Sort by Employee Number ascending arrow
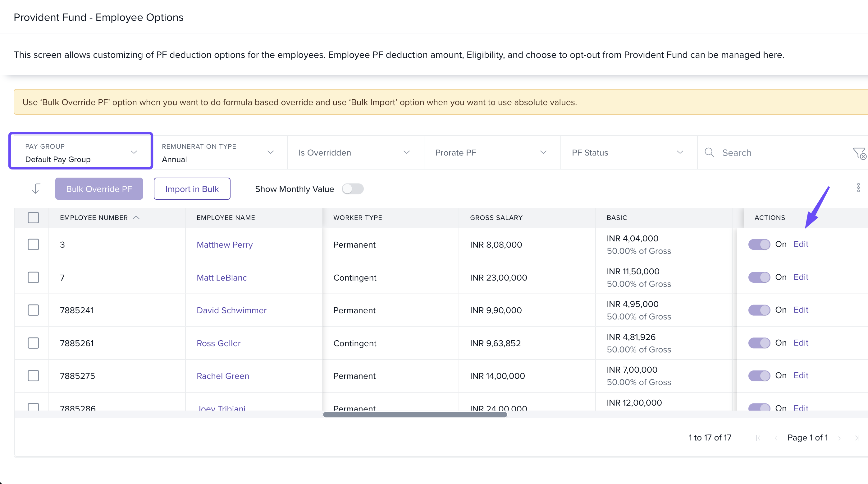868x484 pixels. point(136,217)
